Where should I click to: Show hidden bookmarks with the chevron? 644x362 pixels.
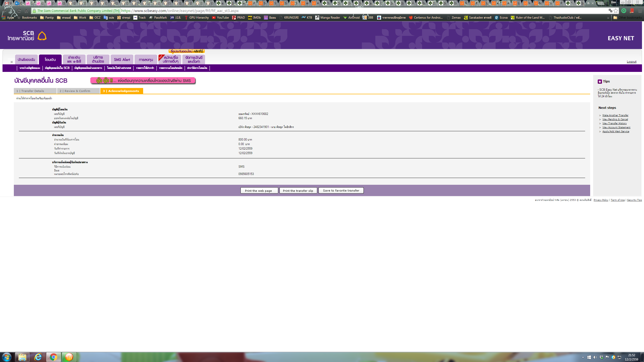(608, 18)
